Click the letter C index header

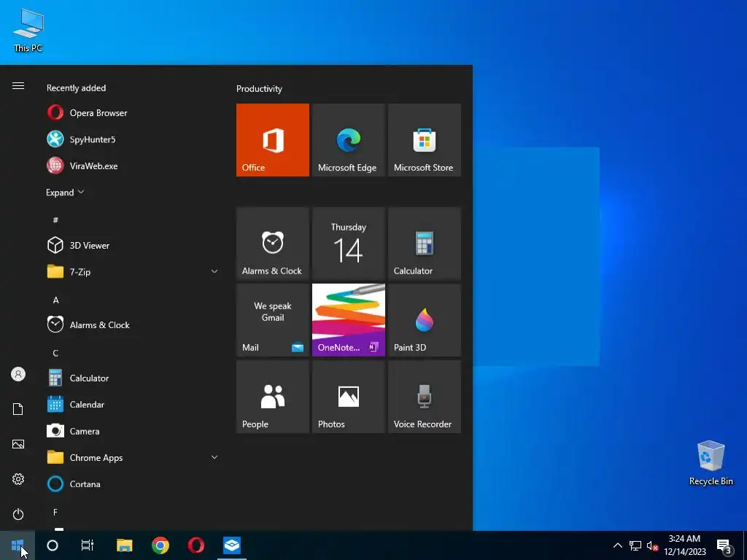55,353
